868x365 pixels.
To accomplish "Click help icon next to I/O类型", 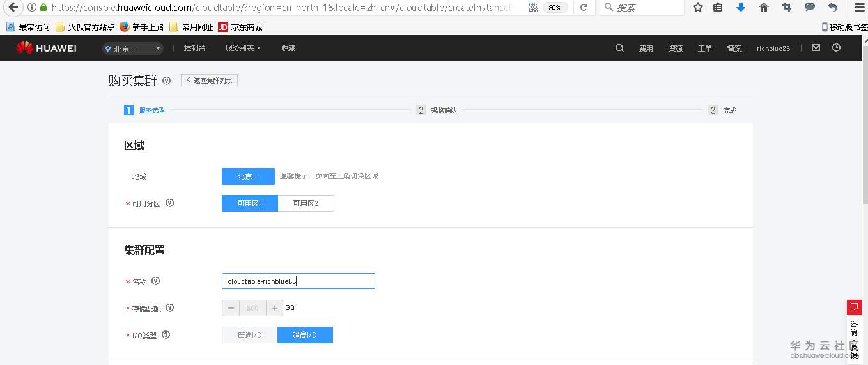I will [x=166, y=335].
